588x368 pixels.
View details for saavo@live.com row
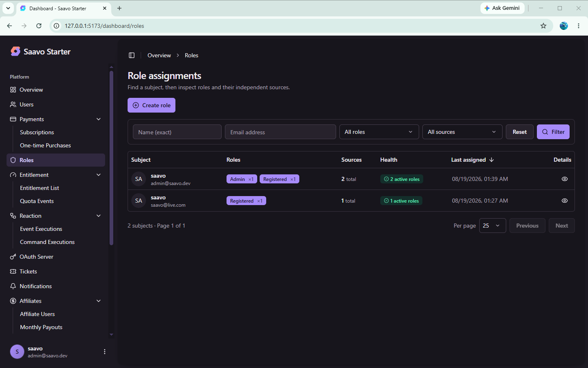[x=565, y=201]
